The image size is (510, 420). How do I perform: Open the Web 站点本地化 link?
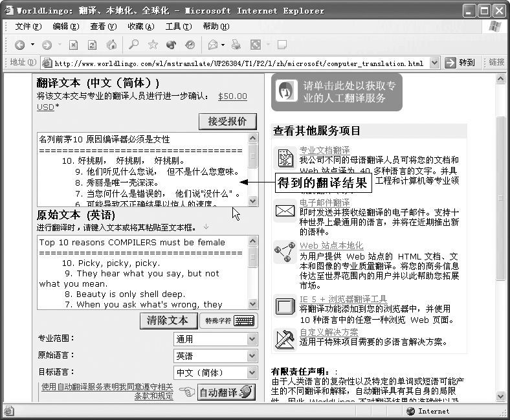point(331,246)
